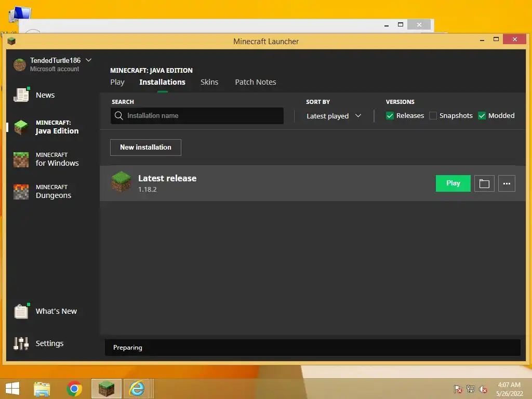The height and width of the screenshot is (399, 532).
Task: Click the Microsoft account label
Action: point(54,69)
